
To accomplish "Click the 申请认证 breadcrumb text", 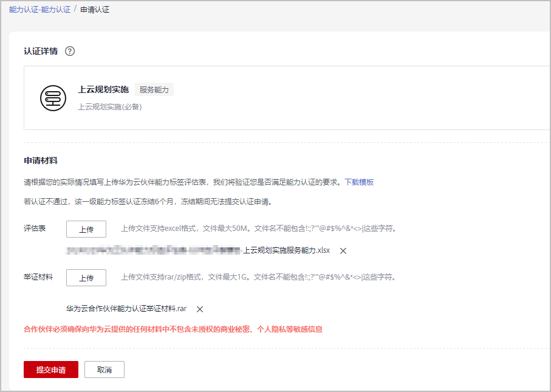I will coord(95,10).
